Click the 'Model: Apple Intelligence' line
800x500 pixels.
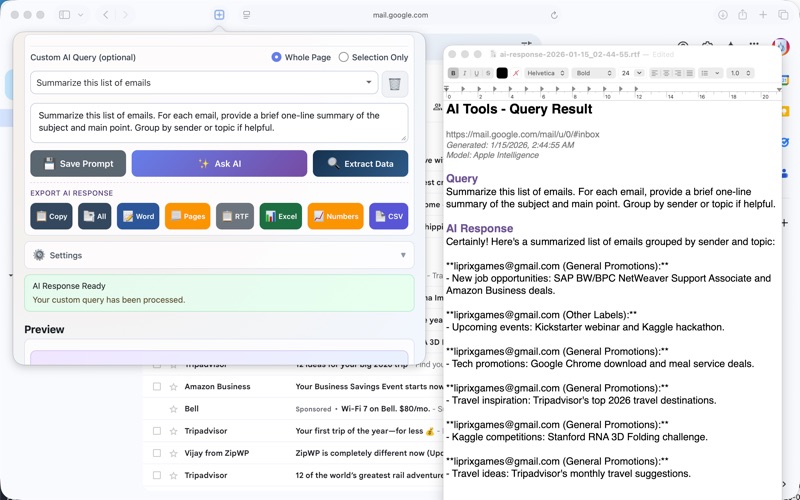[x=492, y=155]
